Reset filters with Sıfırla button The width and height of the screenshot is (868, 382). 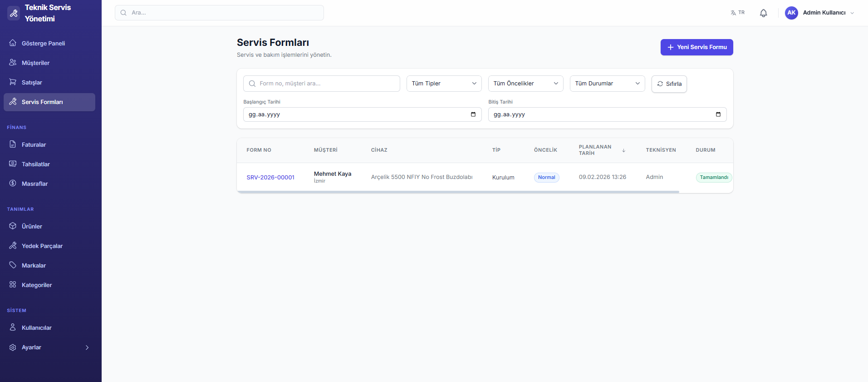click(x=669, y=84)
